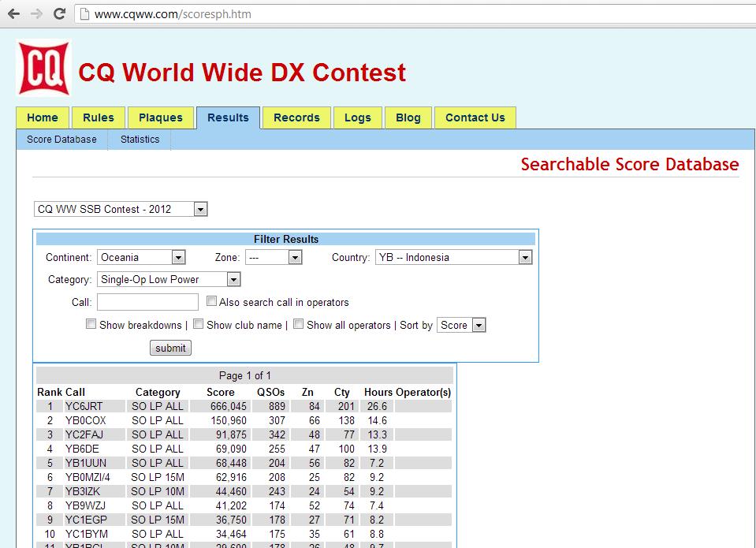756x548 pixels.
Task: Select the Results tab
Action: click(x=228, y=117)
